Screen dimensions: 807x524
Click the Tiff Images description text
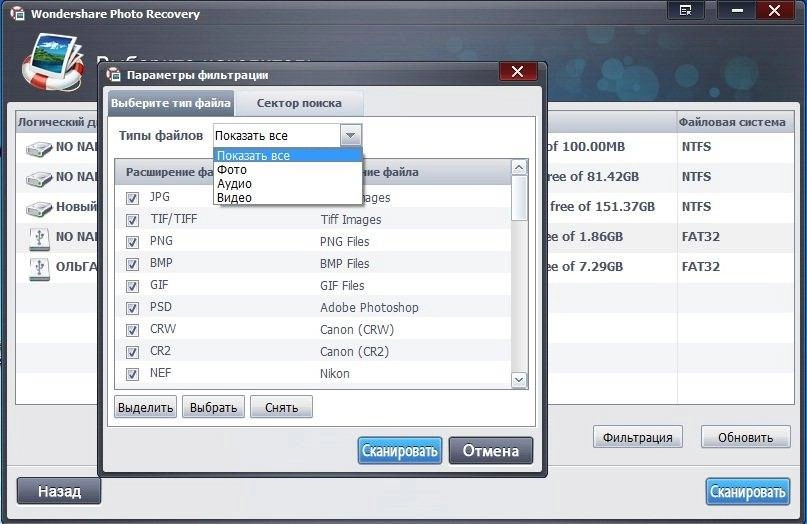[351, 220]
